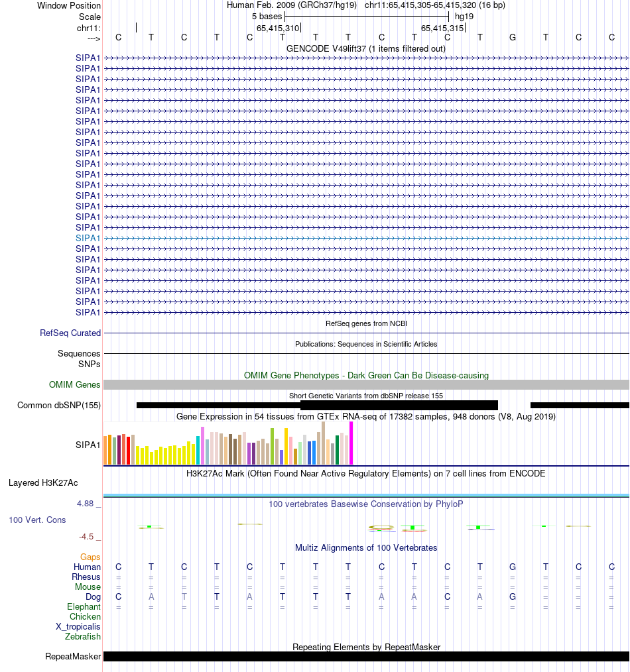Click the thick dbSNP variant block
The width and height of the screenshot is (630, 672).
(399, 405)
